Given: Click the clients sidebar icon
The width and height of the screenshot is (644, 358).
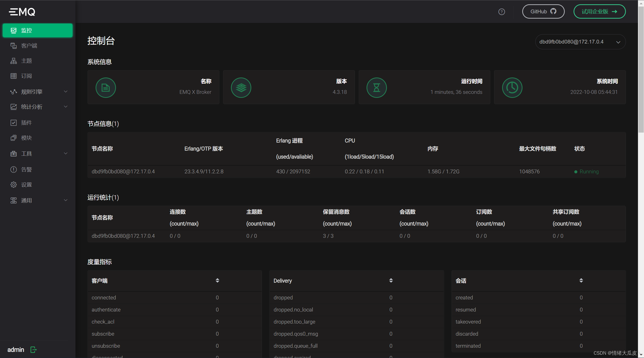Looking at the screenshot, I should 14,46.
